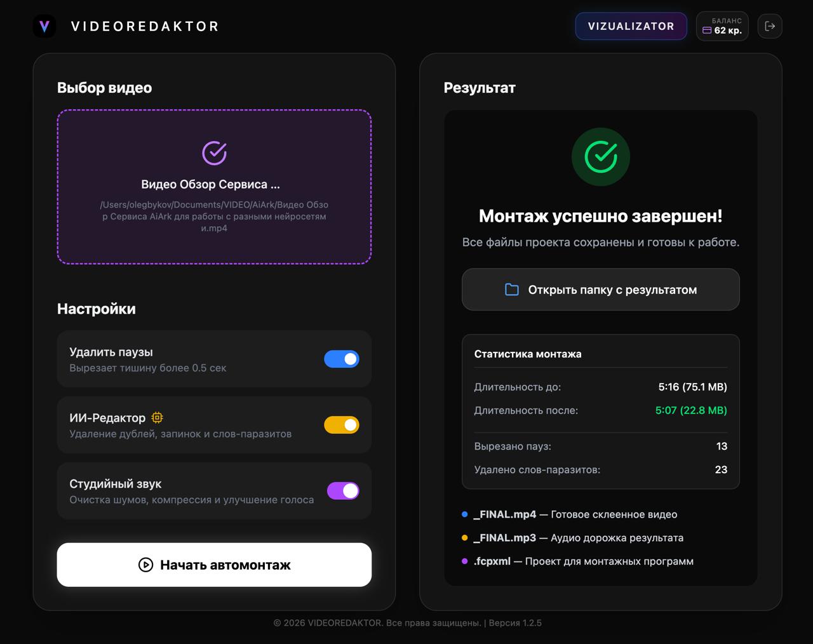This screenshot has height=644, width=813.
Task: Click _FINAL.mp4 — Готовое склеенное видео
Action: (575, 514)
